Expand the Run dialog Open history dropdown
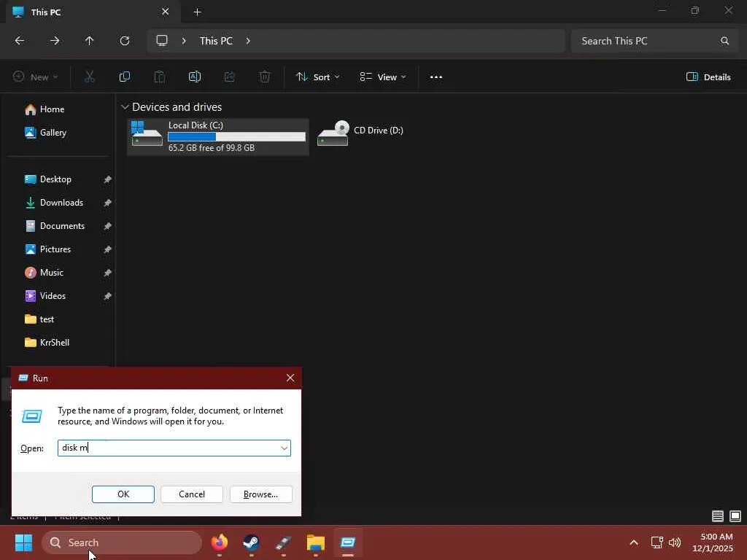The height and width of the screenshot is (560, 747). click(x=284, y=448)
